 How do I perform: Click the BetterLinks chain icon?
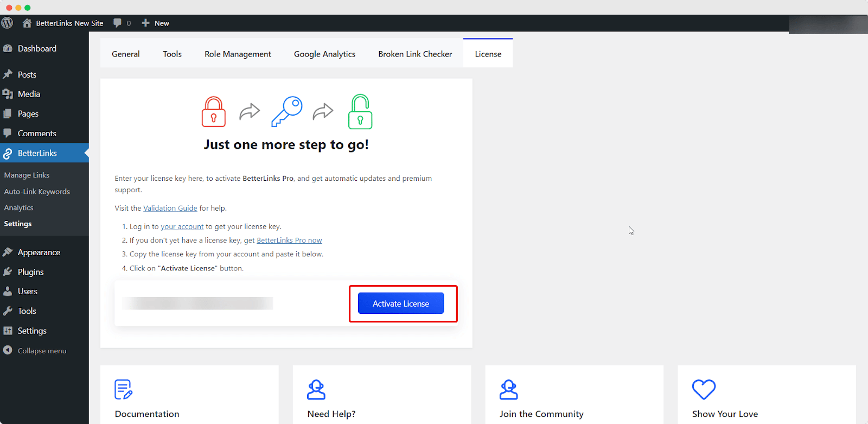tap(8, 154)
